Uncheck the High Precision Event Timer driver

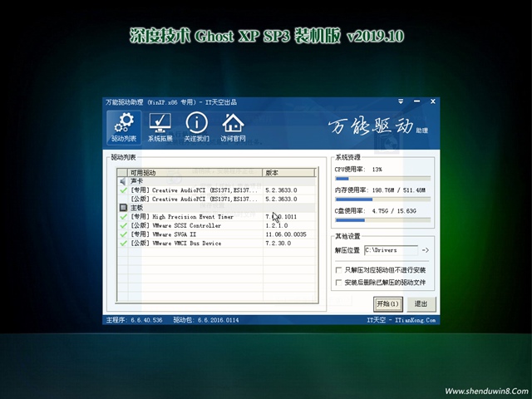coord(123,217)
